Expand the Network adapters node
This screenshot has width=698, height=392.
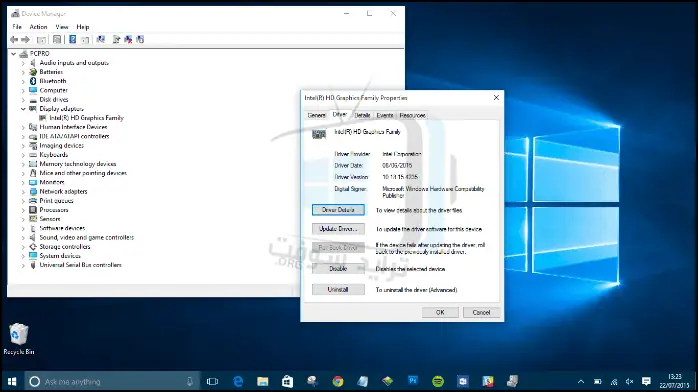pos(23,192)
